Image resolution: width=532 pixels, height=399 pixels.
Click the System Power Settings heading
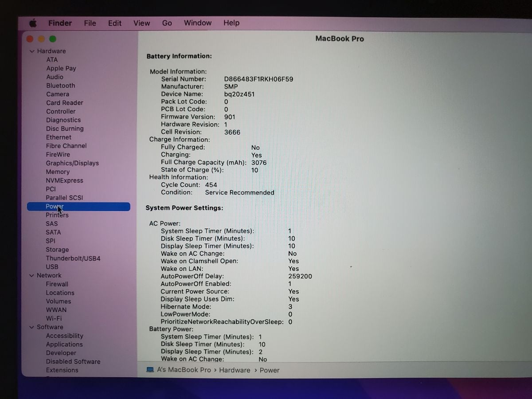[184, 208]
